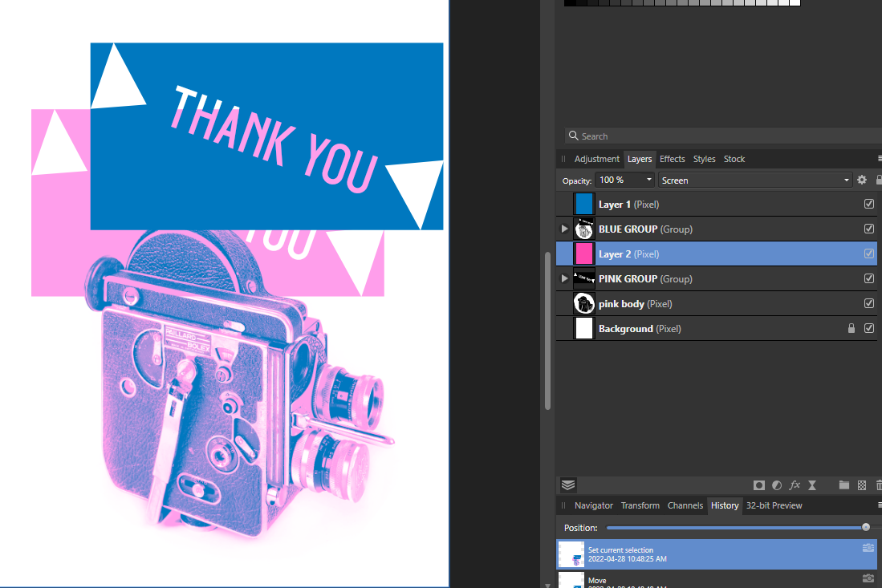
Task: Select Layer 1 thumbnail in Layers panel
Action: [x=584, y=204]
